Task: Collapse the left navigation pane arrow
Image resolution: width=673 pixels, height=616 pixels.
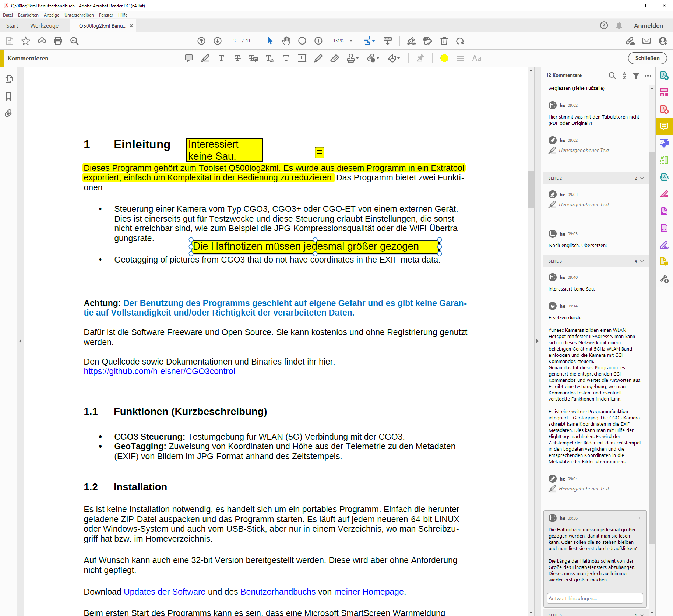Action: tap(20, 341)
